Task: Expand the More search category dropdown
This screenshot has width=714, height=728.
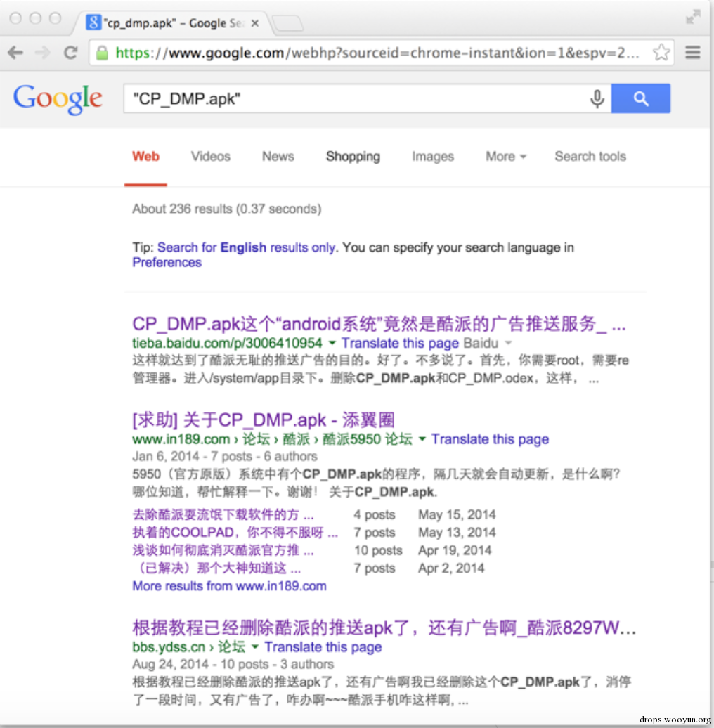Action: click(506, 157)
